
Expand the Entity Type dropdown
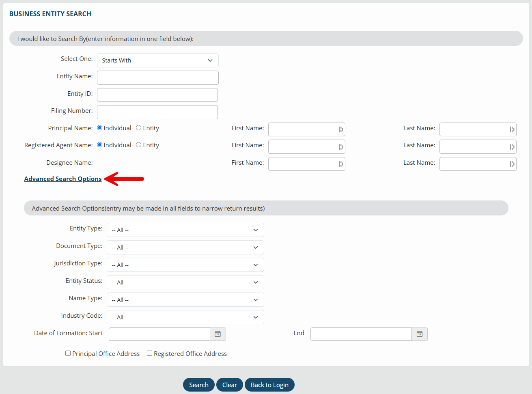185,230
